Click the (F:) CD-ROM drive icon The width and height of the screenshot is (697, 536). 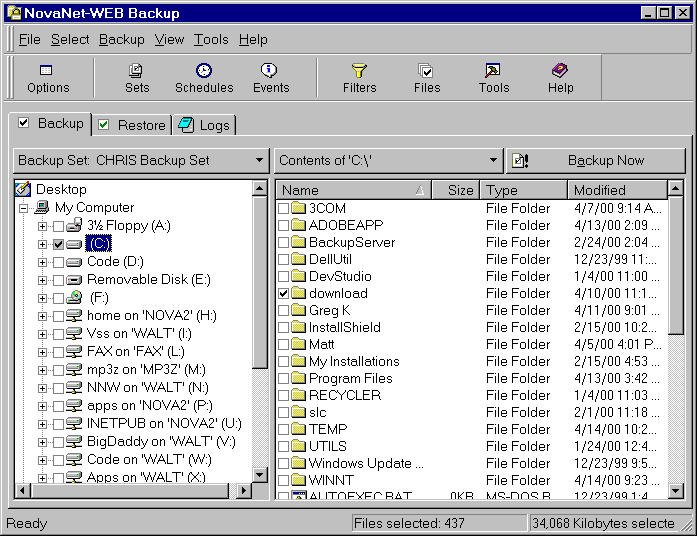pyautogui.click(x=74, y=297)
